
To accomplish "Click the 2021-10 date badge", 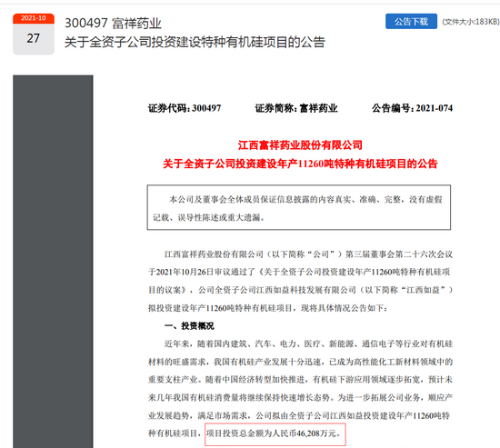I will (x=34, y=18).
